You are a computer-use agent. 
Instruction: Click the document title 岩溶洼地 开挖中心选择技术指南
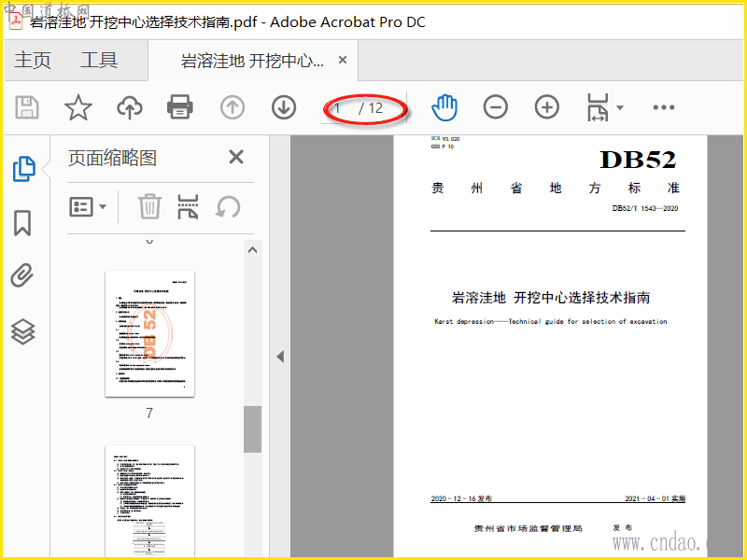(x=551, y=298)
